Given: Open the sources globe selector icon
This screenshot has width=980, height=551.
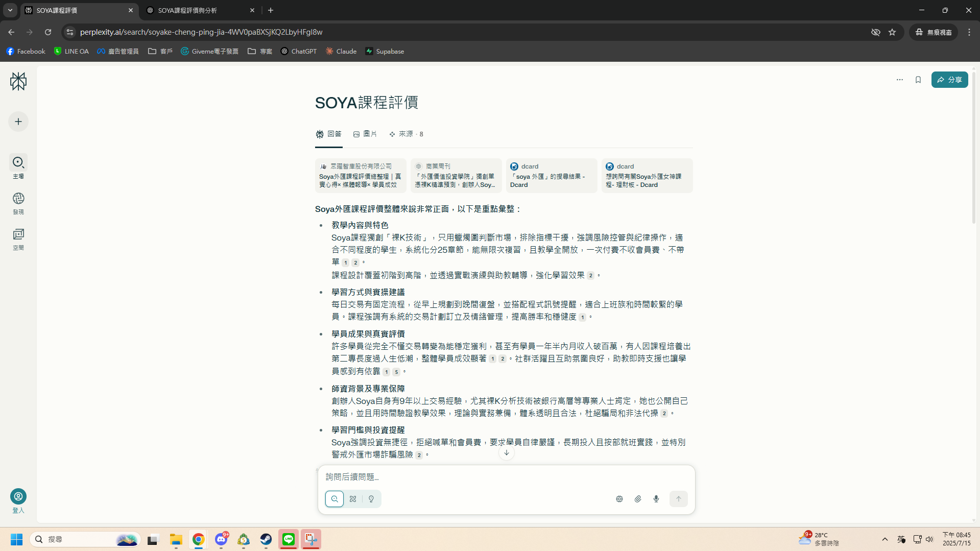Looking at the screenshot, I should (619, 499).
